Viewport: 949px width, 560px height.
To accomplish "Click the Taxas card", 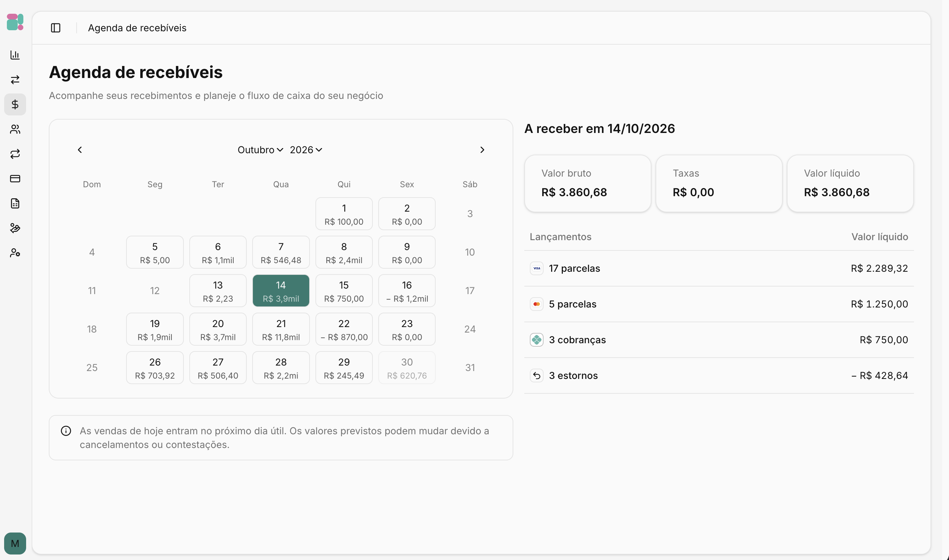I will tap(719, 183).
